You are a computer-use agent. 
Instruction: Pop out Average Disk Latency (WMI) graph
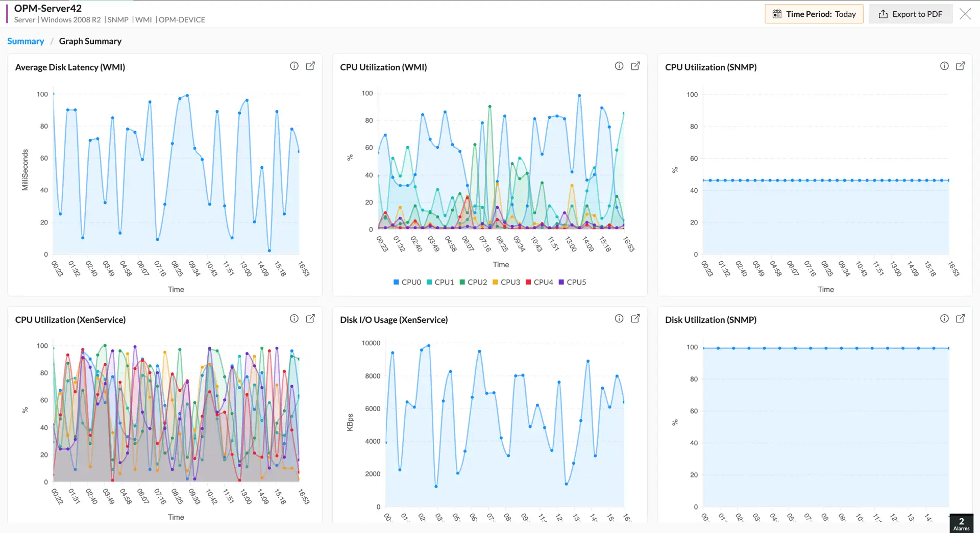(310, 66)
